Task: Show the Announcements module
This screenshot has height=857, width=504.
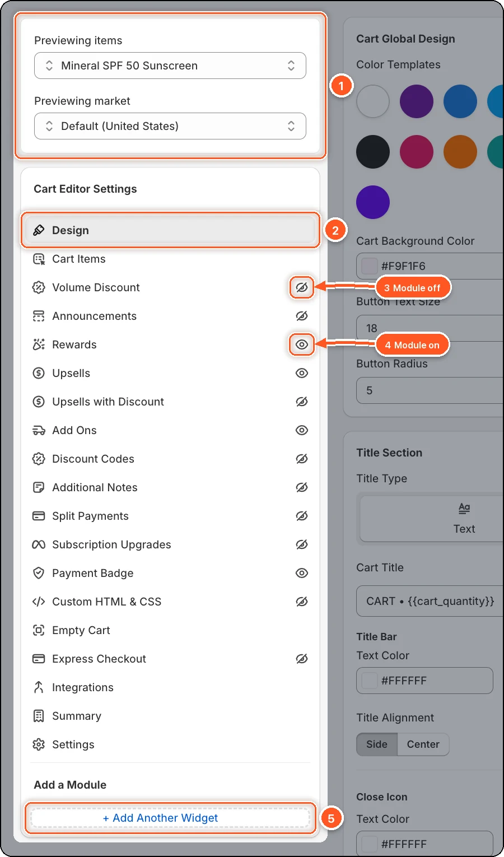Action: point(302,316)
